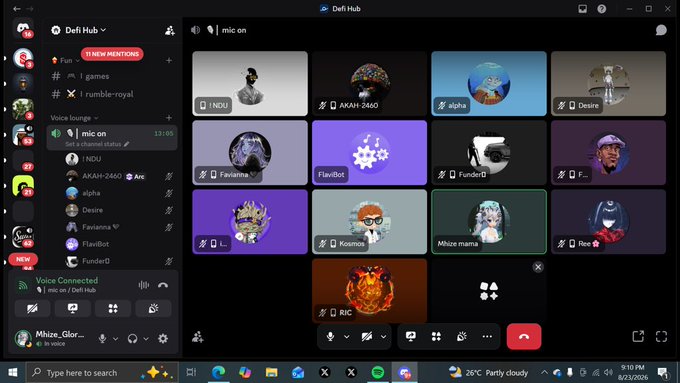Open microphone options arrow in call bar
Image resolution: width=680 pixels, height=383 pixels.
[347, 336]
